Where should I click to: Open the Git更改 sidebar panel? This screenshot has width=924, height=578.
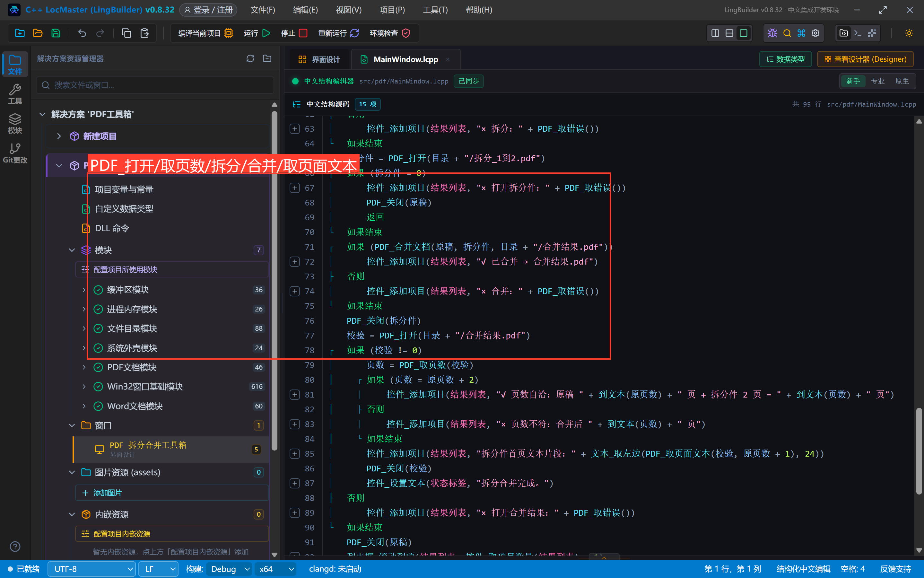(x=15, y=153)
